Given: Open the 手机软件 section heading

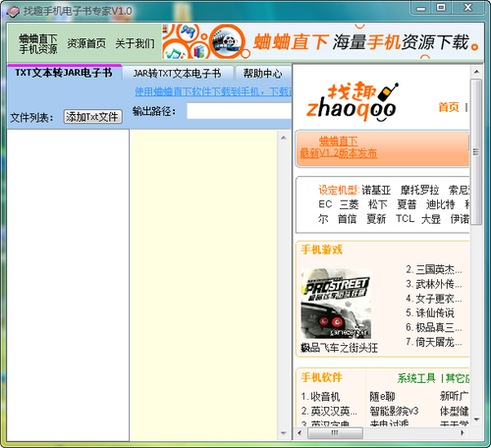Looking at the screenshot, I should pyautogui.click(x=321, y=377).
